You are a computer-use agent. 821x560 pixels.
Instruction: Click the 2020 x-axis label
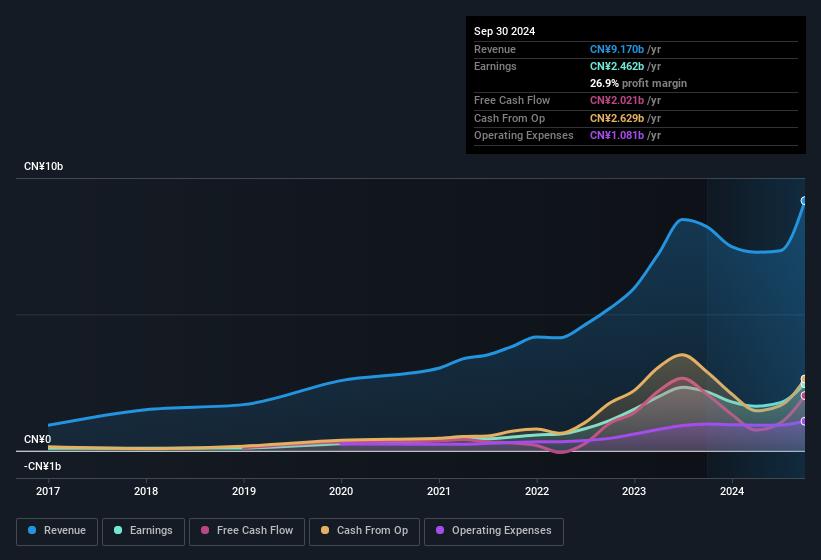point(341,491)
